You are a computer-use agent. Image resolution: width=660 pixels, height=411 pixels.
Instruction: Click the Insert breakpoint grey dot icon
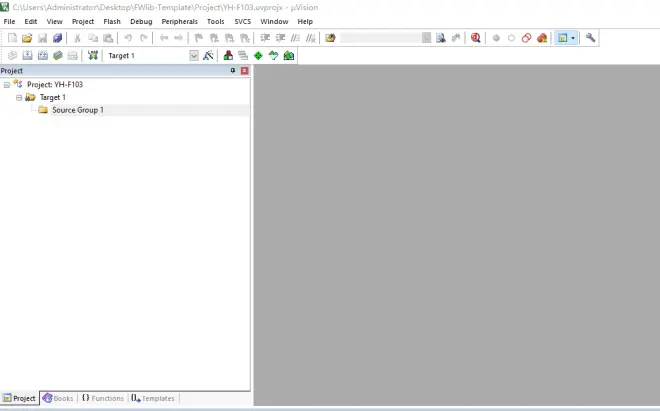coord(496,38)
